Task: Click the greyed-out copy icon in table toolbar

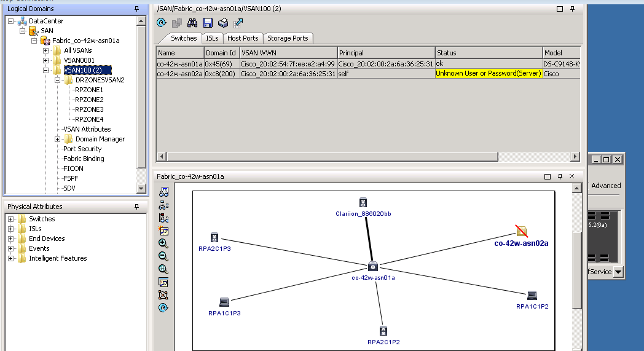Action: 177,23
